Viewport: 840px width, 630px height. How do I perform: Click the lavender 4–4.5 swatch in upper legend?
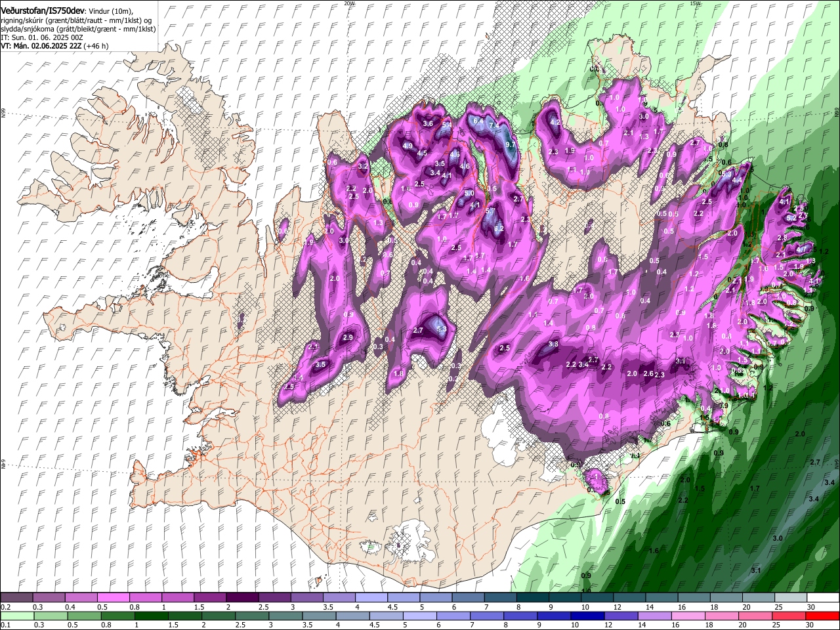pos(371,598)
